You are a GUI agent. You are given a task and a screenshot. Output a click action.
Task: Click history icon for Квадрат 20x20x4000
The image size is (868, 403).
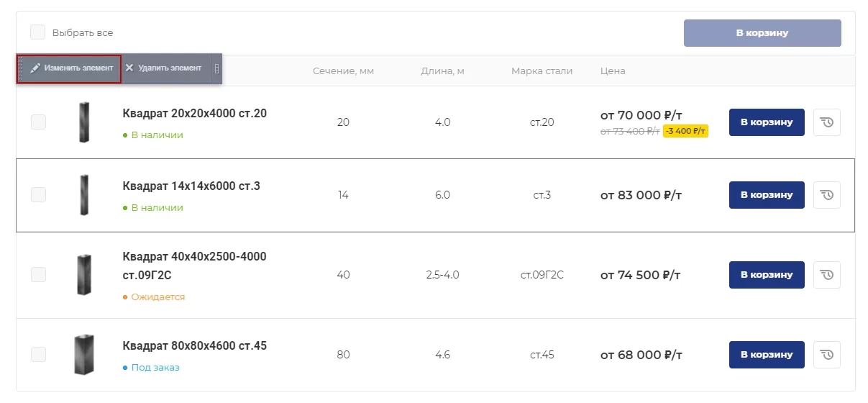(827, 122)
